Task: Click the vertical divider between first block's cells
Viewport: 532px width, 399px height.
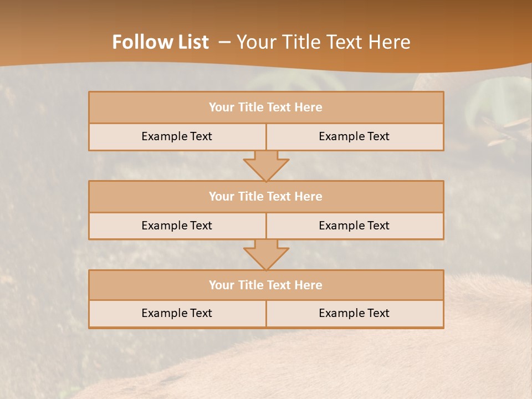Action: click(x=267, y=137)
